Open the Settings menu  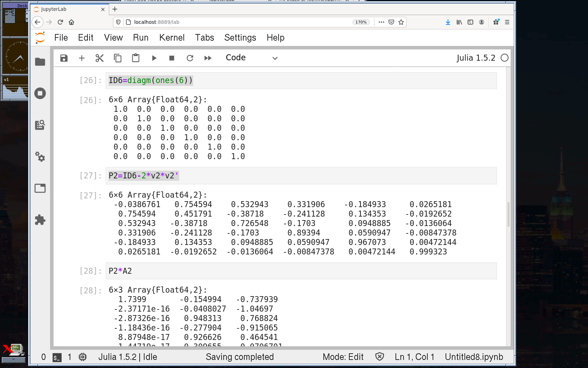[240, 38]
